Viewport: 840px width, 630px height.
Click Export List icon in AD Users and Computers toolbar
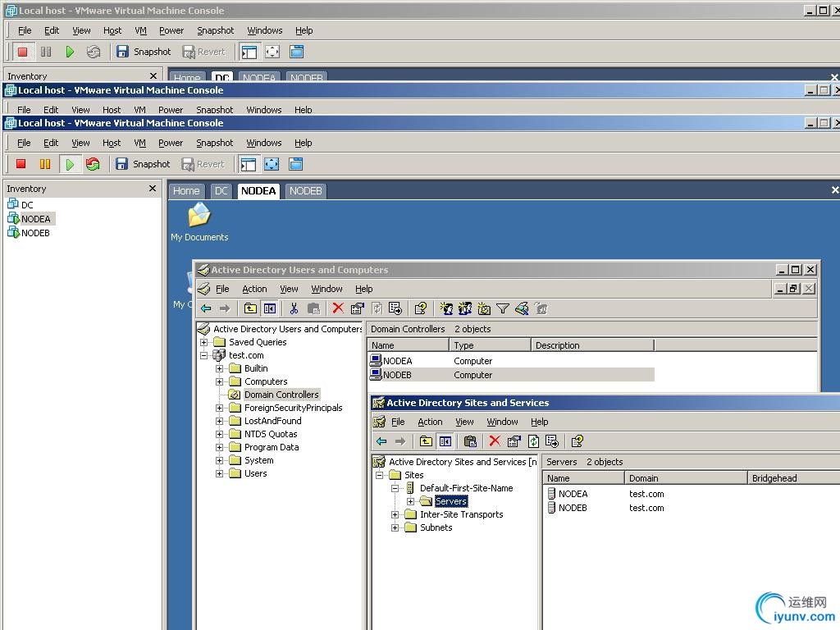tap(395, 308)
